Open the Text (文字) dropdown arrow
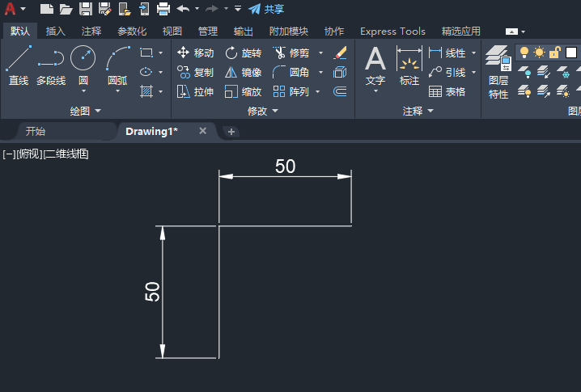 [x=375, y=91]
